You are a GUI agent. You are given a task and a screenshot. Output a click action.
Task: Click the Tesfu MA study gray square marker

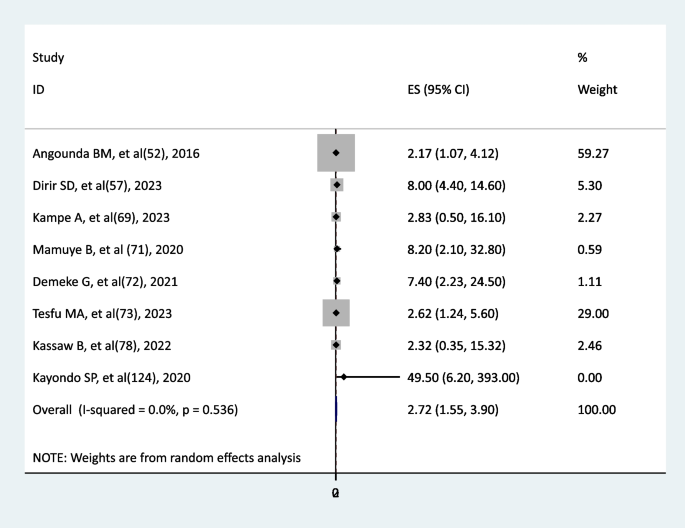336,313
